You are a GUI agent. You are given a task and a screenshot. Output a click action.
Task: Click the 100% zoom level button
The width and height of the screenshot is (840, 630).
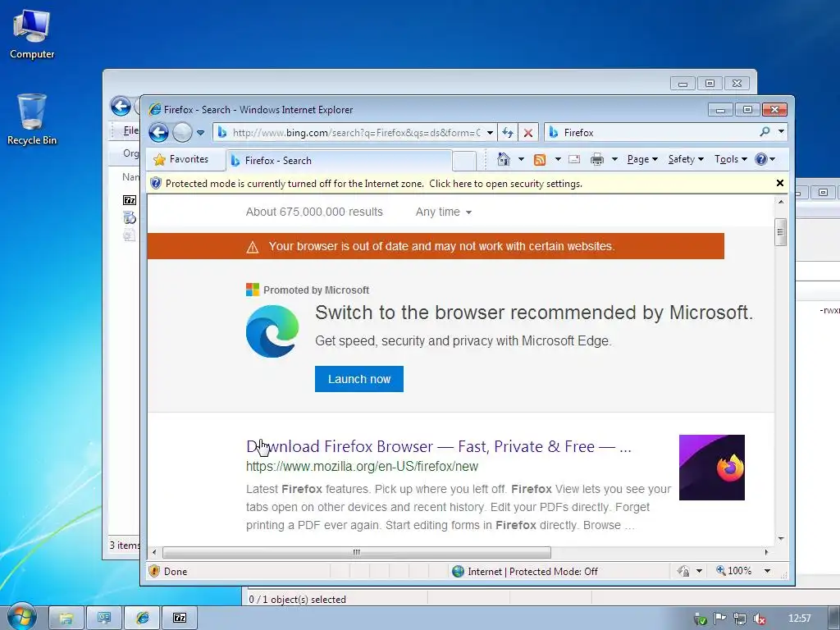tap(734, 571)
